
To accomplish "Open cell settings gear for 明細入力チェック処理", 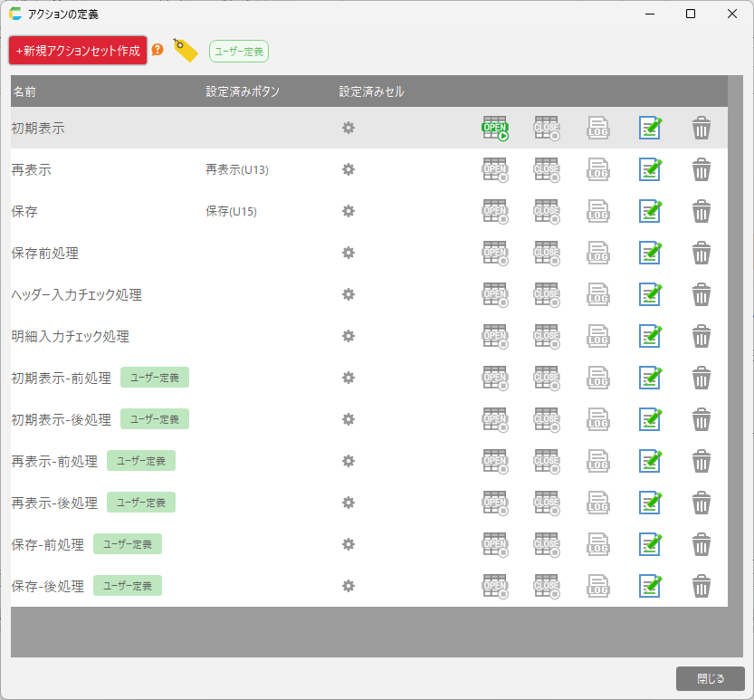I will point(348,336).
